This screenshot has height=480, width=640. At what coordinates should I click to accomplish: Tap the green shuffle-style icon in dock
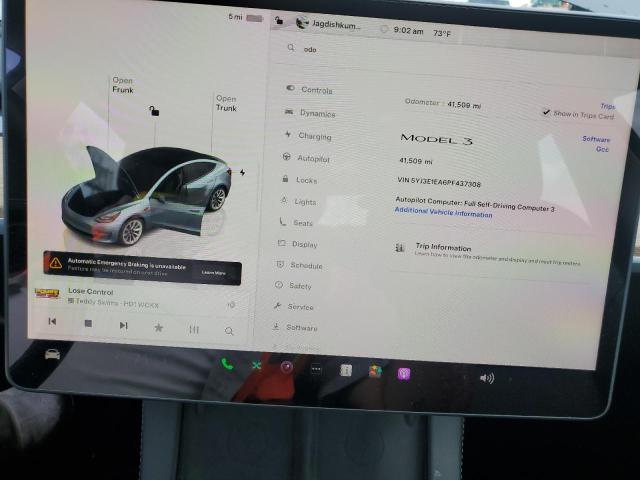[256, 365]
